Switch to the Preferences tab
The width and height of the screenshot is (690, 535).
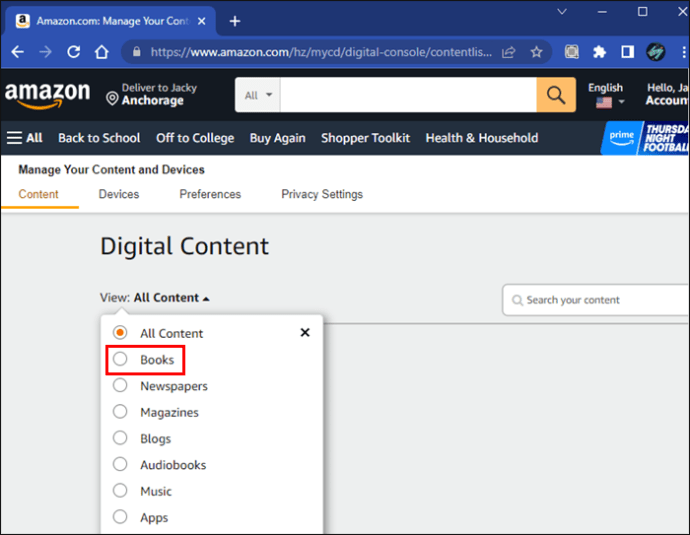tap(210, 194)
